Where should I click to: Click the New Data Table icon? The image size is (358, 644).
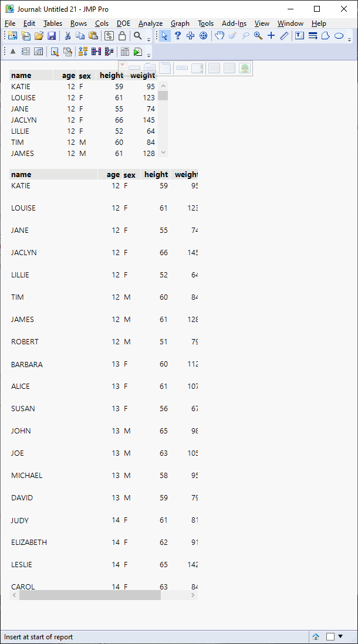(x=12, y=36)
